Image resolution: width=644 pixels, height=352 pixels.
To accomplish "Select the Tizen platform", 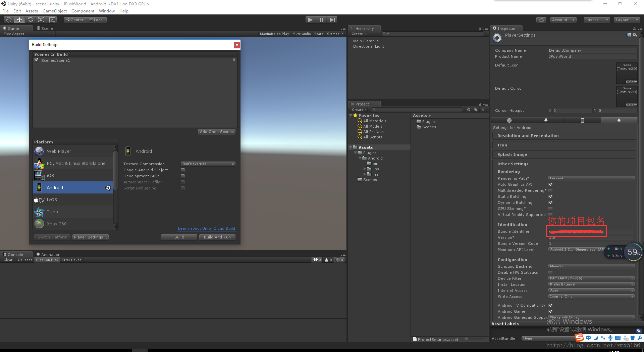I will (73, 212).
